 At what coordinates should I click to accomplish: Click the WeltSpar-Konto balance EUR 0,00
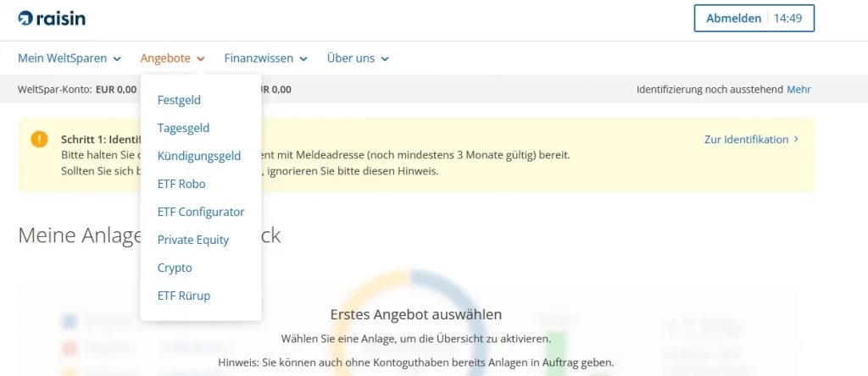click(115, 89)
